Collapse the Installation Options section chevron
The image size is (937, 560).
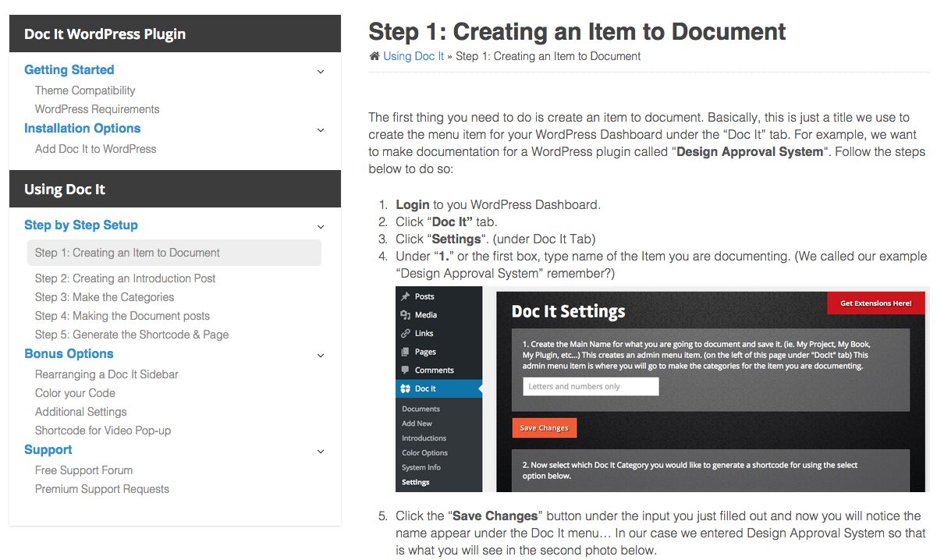coord(321,130)
